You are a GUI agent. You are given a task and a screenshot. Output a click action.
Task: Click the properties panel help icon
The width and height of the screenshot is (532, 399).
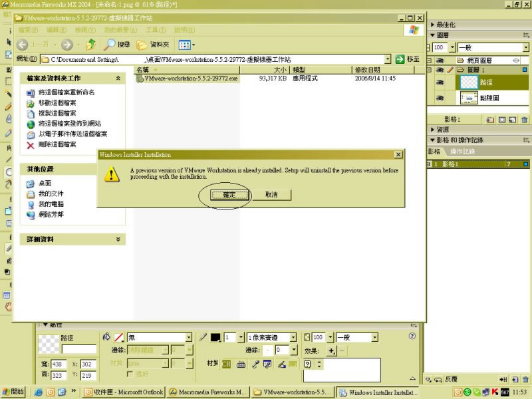[x=412, y=336]
